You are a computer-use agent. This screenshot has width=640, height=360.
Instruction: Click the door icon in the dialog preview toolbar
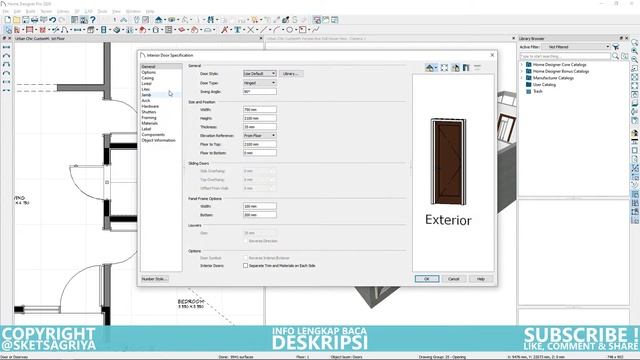coord(466,68)
